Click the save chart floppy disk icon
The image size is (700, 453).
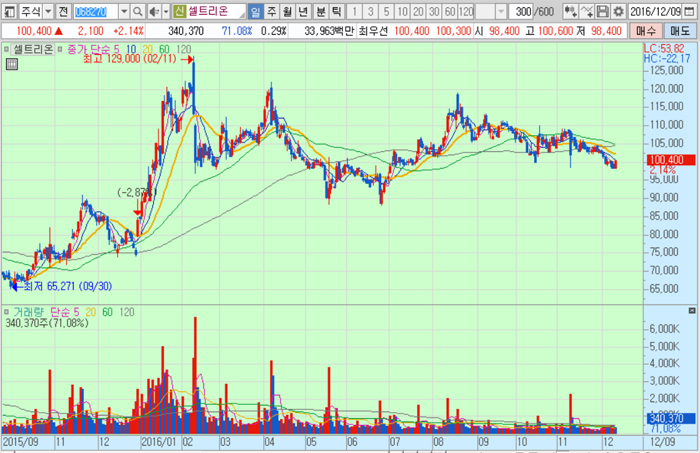click(602, 12)
